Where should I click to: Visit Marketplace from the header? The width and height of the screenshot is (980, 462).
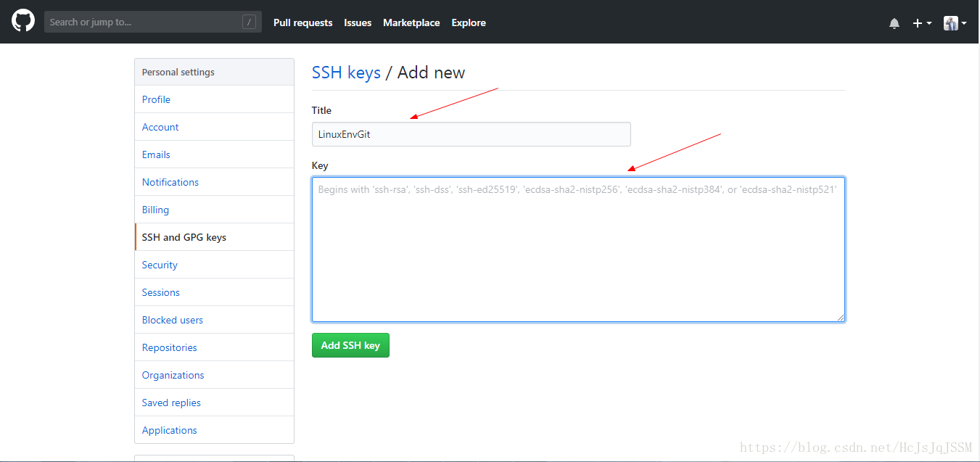click(411, 22)
